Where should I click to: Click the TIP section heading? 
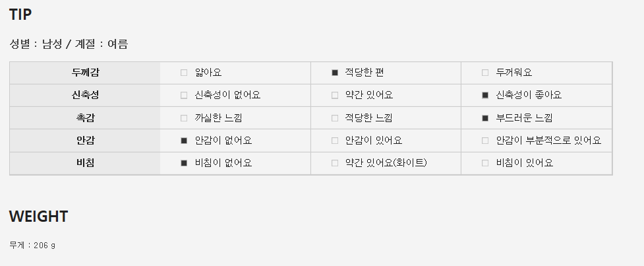coord(20,15)
